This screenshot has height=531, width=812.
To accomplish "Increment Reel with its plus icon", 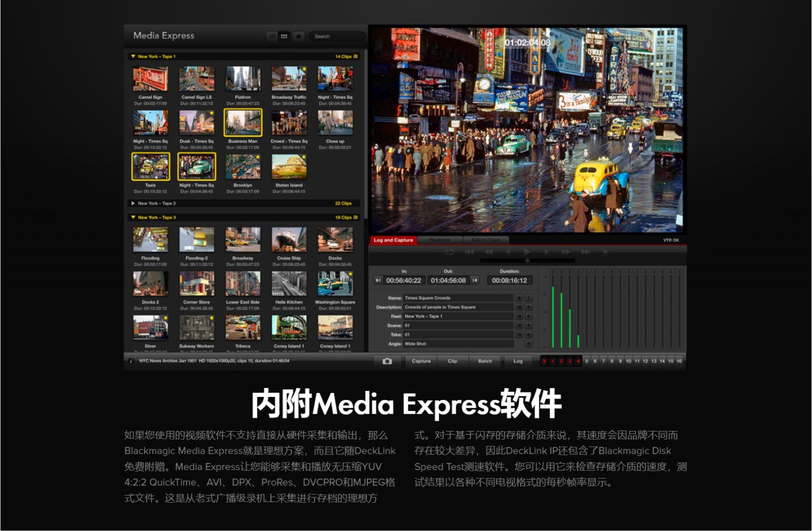I will click(x=528, y=316).
